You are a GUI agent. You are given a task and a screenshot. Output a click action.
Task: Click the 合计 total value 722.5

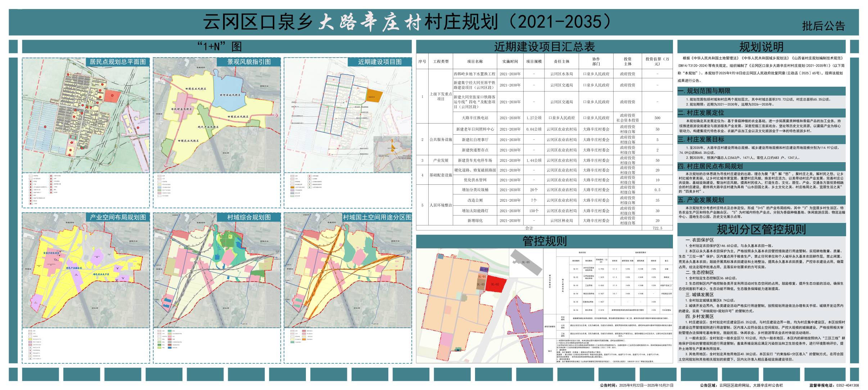coord(657,228)
